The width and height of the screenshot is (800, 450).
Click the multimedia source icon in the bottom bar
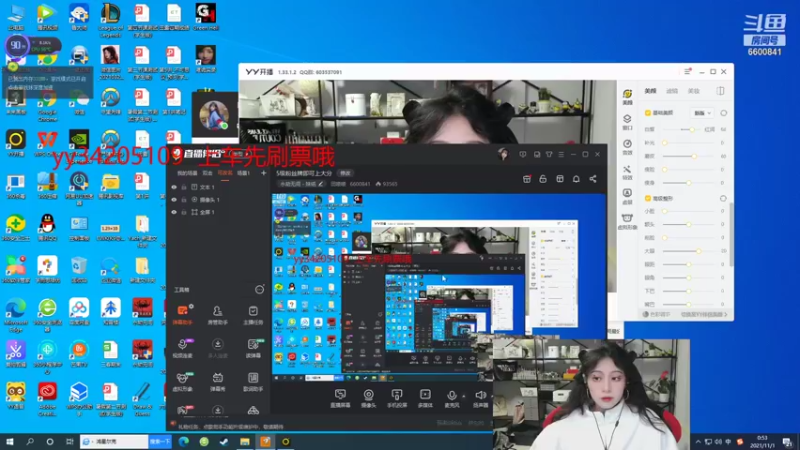(x=425, y=395)
